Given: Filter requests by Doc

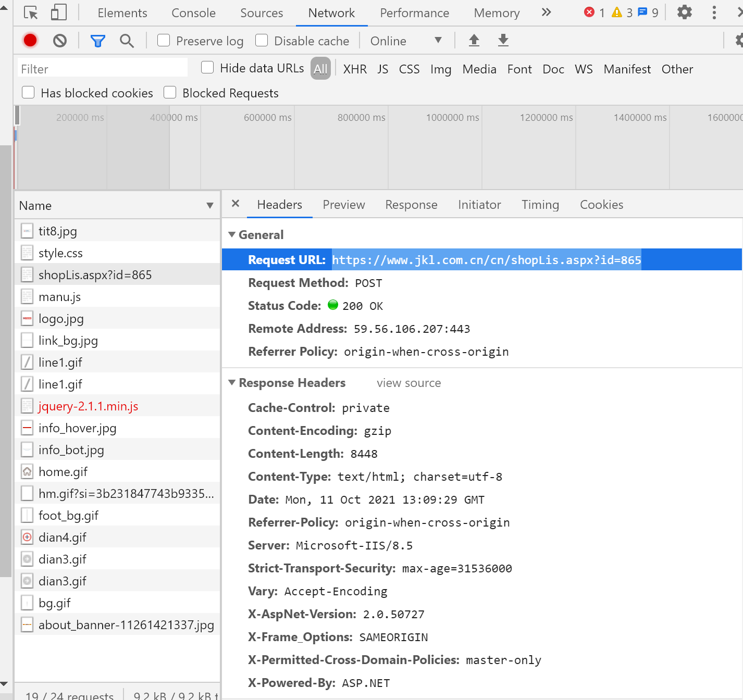Looking at the screenshot, I should tap(553, 69).
